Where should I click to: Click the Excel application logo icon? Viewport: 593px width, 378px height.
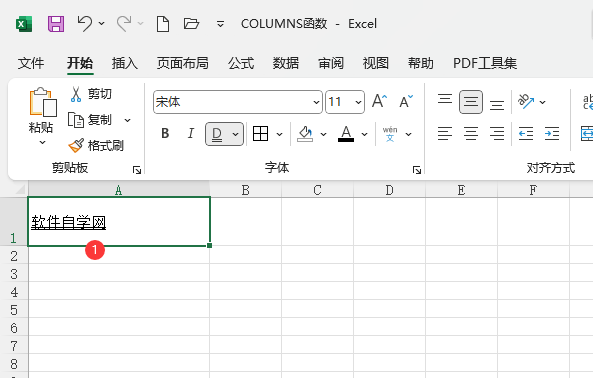[x=24, y=24]
